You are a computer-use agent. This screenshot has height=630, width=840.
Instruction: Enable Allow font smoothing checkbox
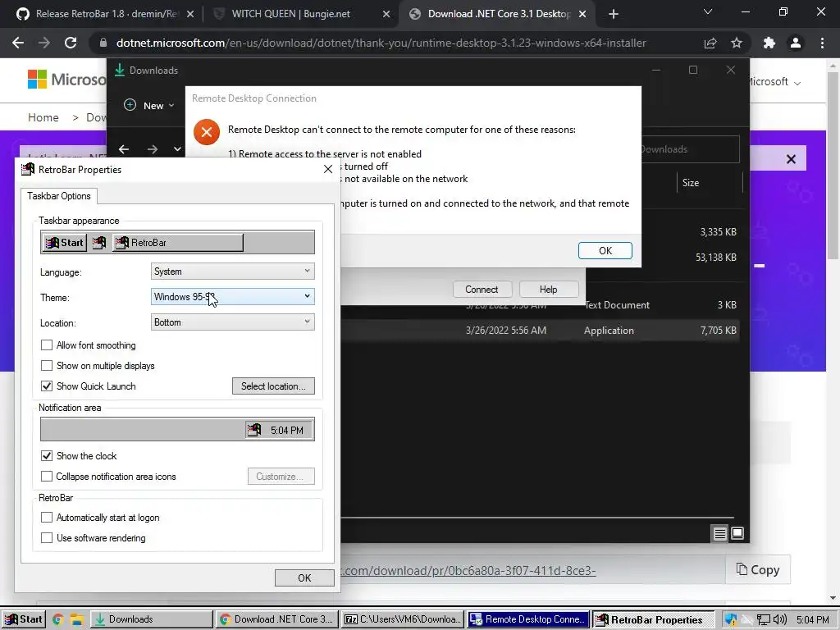47,345
